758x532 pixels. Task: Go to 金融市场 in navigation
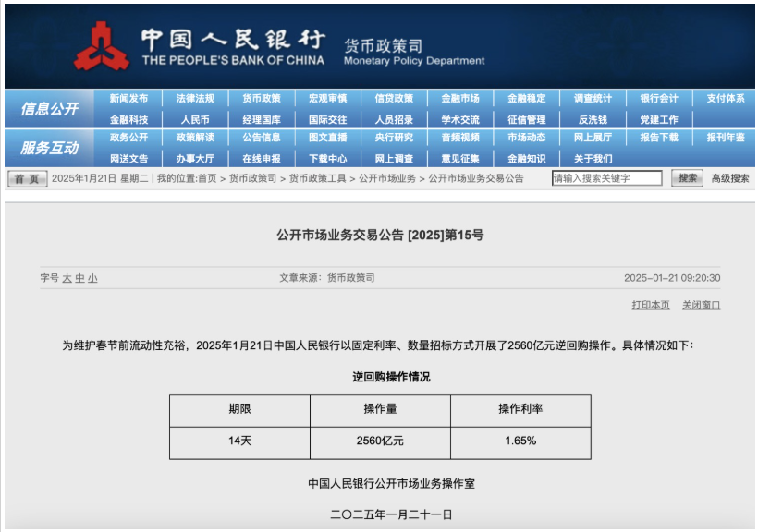click(460, 99)
